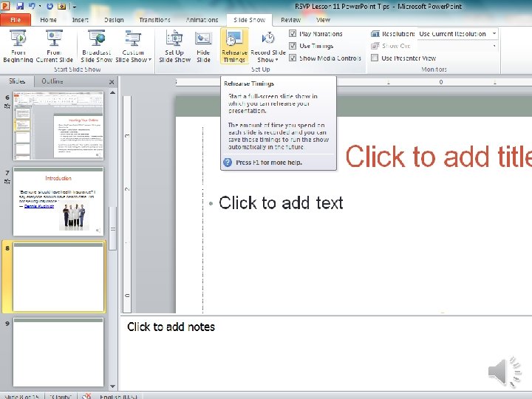Click Hide Slide button
The height and width of the screenshot is (399, 532).
[203, 46]
